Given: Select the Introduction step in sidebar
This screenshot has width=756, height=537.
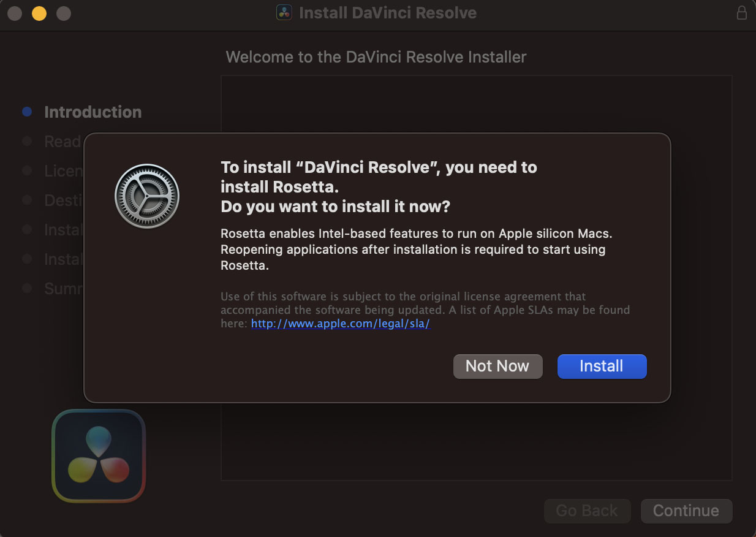Looking at the screenshot, I should [x=93, y=112].
